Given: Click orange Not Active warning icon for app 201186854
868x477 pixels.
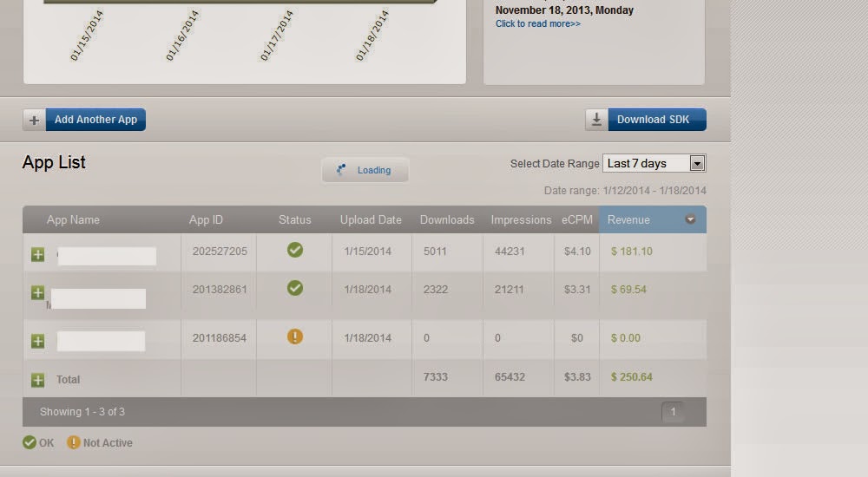Looking at the screenshot, I should pos(295,337).
